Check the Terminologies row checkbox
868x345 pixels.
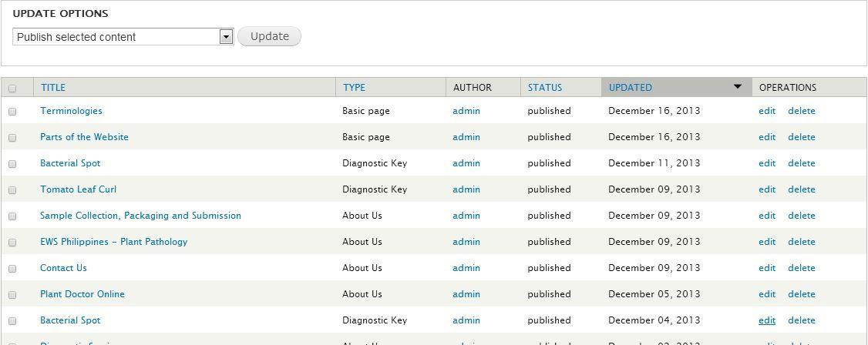[12, 112]
